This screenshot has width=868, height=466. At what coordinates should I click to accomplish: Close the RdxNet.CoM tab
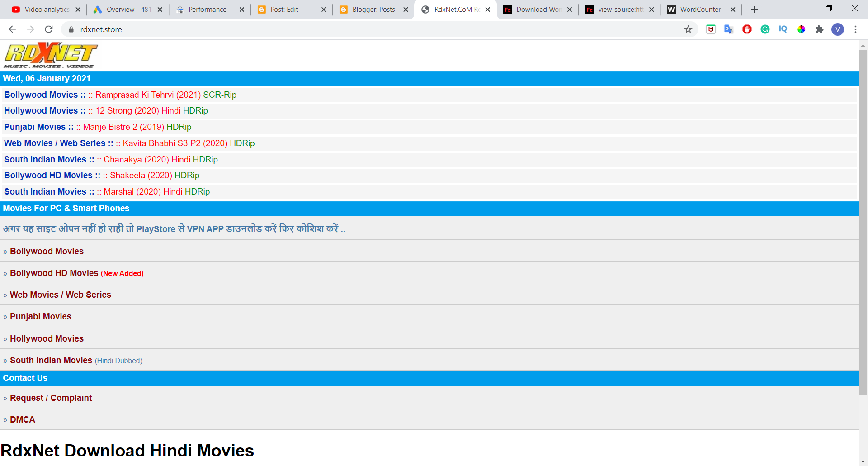coord(487,10)
